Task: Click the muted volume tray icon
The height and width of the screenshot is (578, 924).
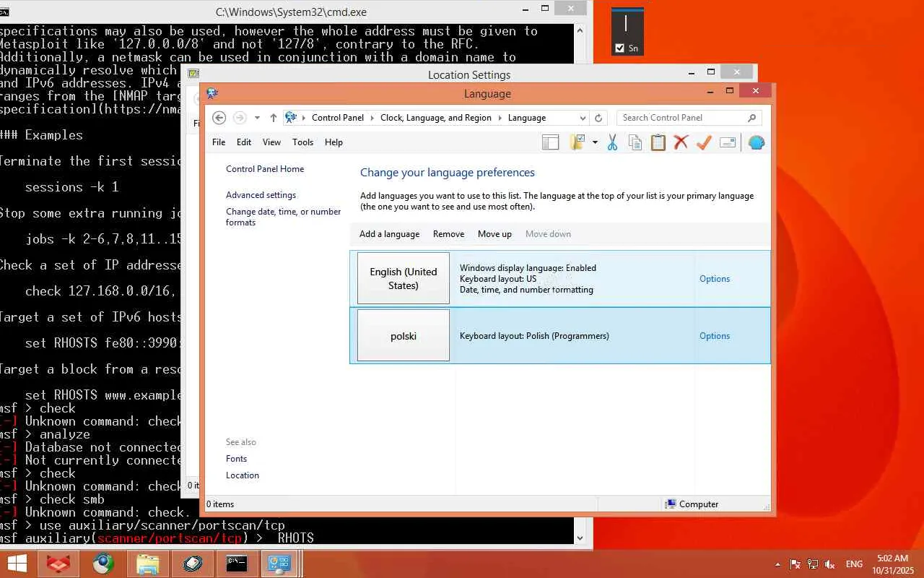Action: coord(830,564)
